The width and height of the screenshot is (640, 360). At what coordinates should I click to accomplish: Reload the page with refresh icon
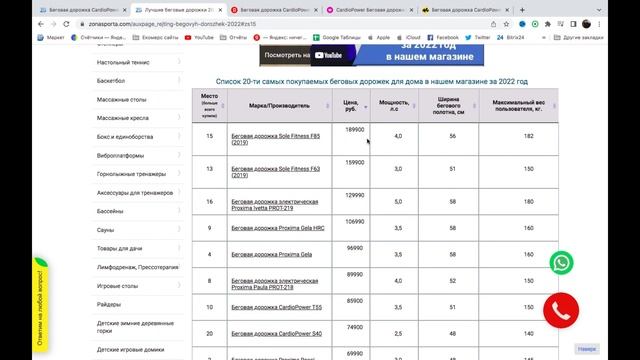point(66,24)
